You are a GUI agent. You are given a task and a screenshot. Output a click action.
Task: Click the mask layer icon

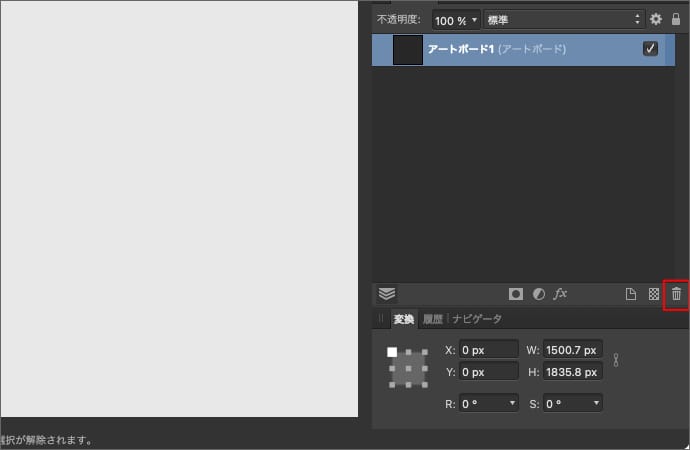click(x=516, y=294)
